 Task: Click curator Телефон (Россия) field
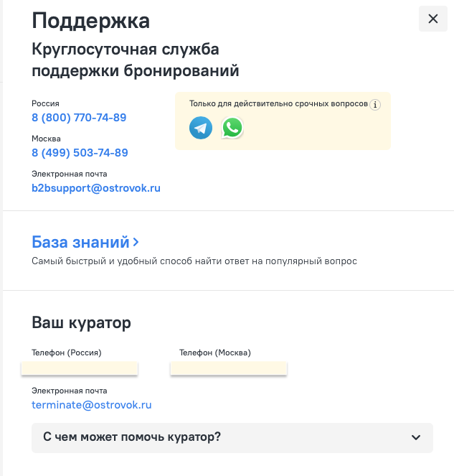click(x=80, y=368)
